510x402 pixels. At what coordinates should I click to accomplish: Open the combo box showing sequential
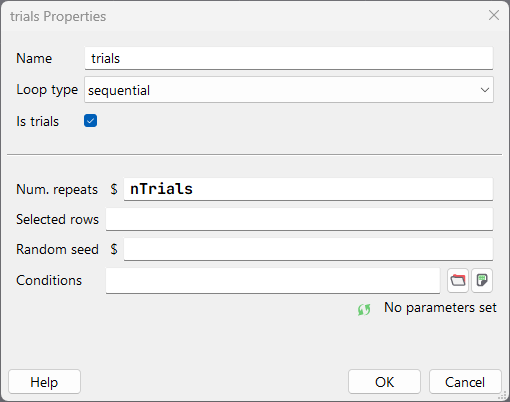click(x=289, y=90)
